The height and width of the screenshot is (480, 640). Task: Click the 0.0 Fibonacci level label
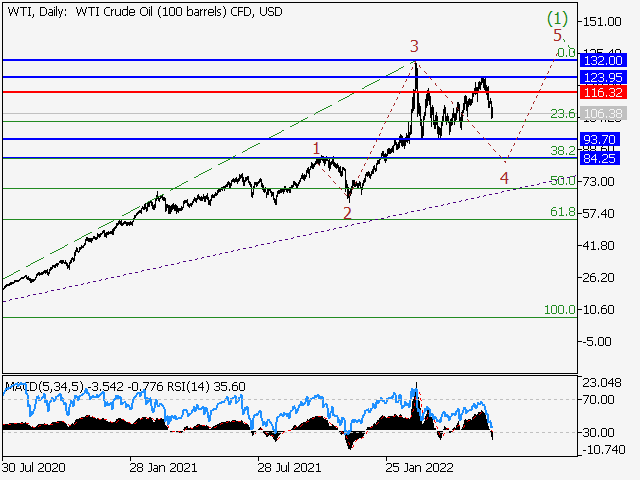click(x=566, y=53)
